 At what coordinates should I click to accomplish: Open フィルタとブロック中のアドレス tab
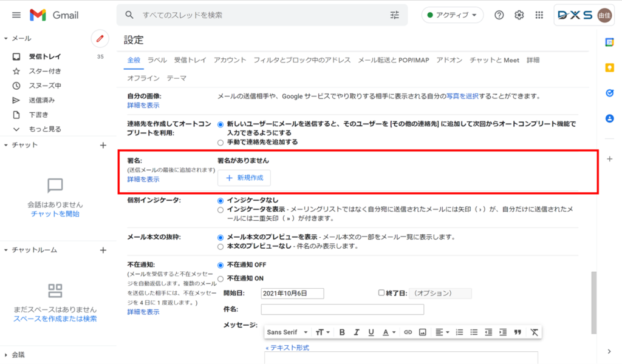(302, 60)
